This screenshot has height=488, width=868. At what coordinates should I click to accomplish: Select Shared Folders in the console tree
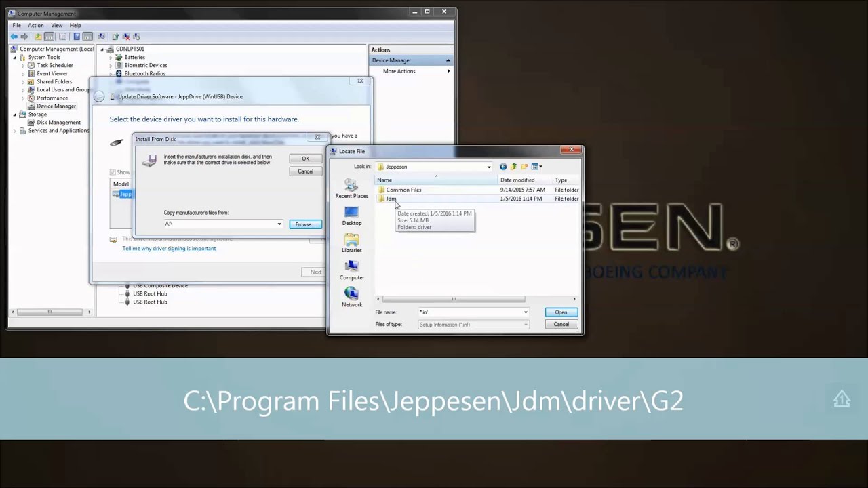(x=50, y=82)
